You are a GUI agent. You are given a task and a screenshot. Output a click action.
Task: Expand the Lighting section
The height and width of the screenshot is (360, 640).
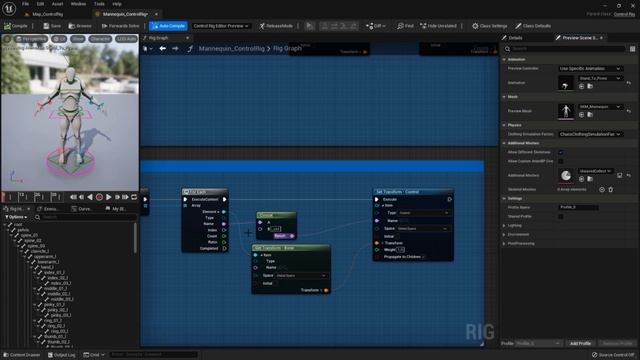tap(504, 225)
